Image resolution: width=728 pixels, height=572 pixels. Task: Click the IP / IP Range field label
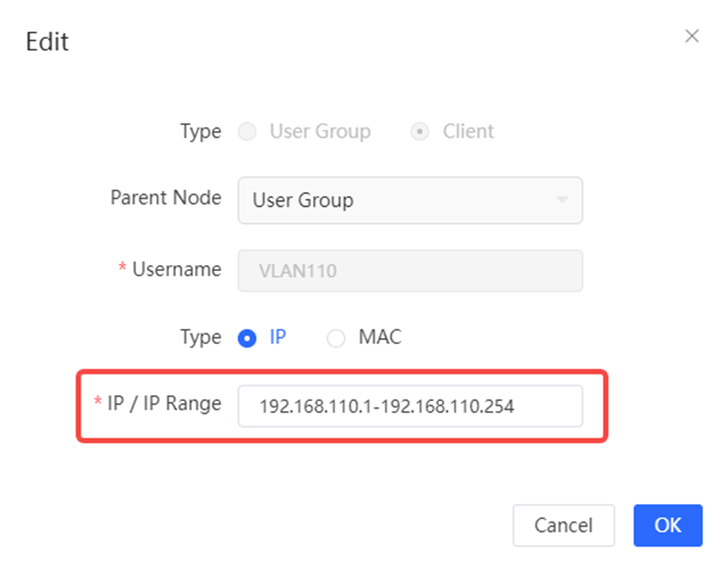pyautogui.click(x=164, y=404)
